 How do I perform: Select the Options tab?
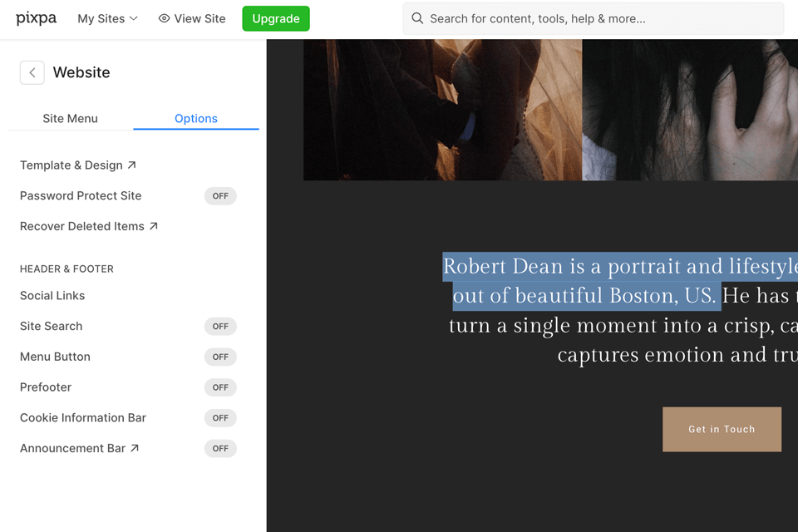196,119
